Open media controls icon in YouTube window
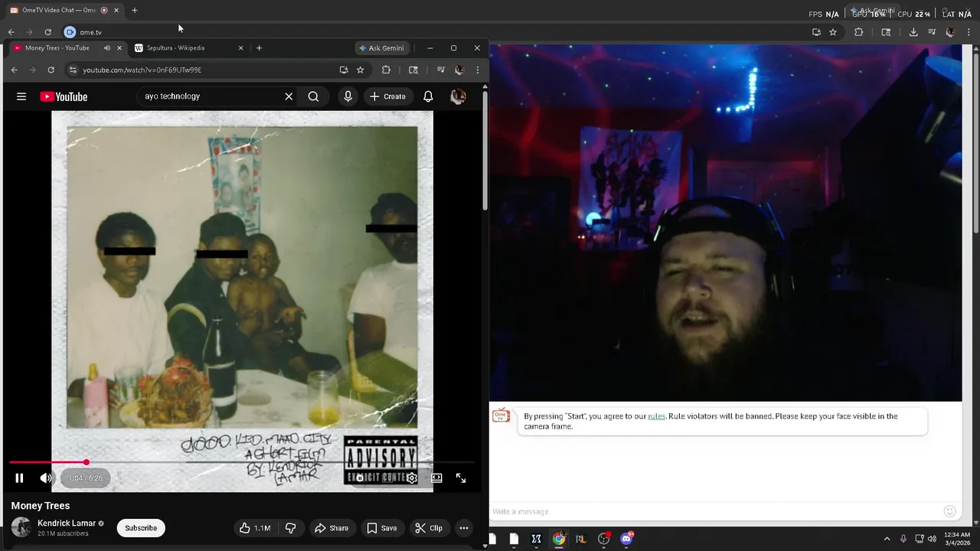Viewport: 980px width, 551px height. pyautogui.click(x=440, y=70)
